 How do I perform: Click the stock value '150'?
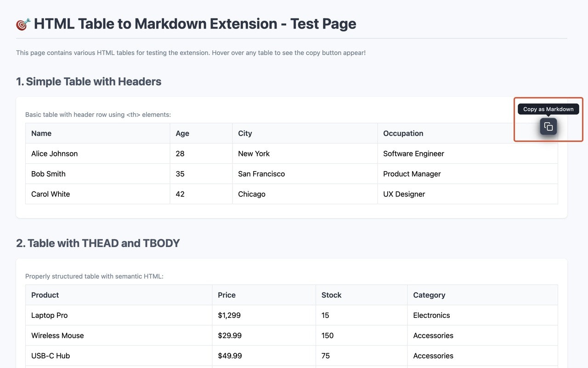[362, 335]
